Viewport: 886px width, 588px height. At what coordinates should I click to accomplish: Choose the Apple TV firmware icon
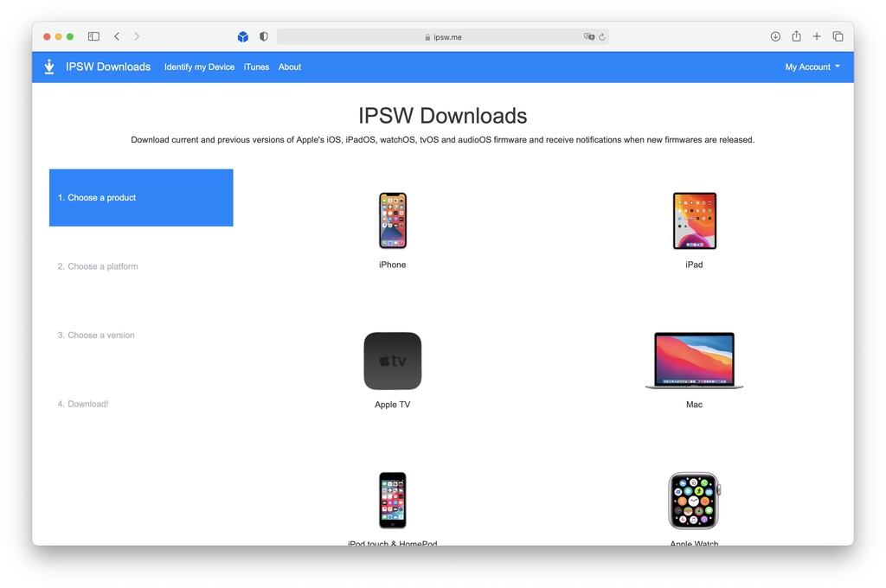(393, 361)
